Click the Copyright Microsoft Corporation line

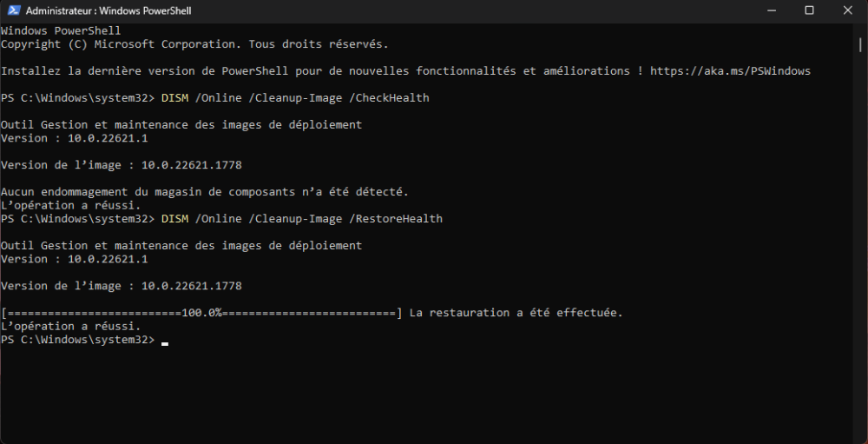tap(194, 44)
